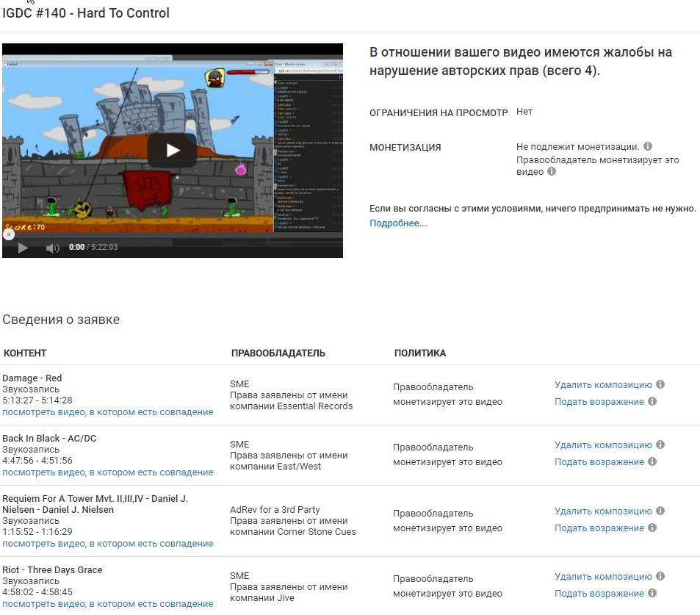Click the small play icon in the player bar

tap(23, 248)
